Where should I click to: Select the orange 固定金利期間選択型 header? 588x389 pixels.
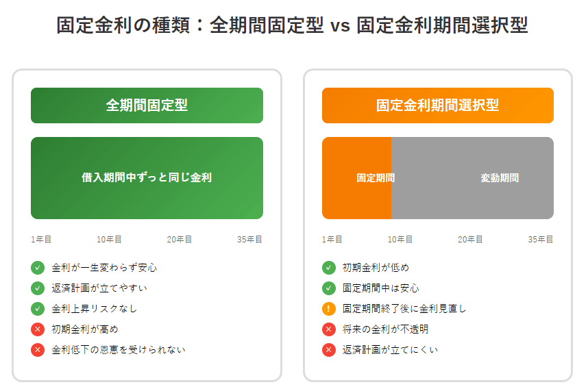coord(438,105)
